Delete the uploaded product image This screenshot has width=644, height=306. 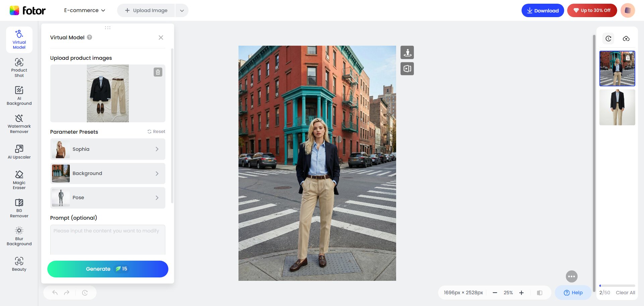(x=158, y=72)
